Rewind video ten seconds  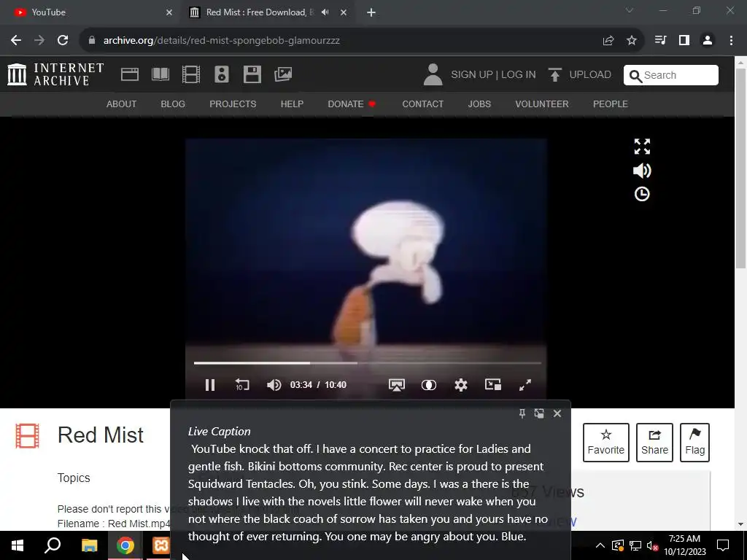(242, 385)
